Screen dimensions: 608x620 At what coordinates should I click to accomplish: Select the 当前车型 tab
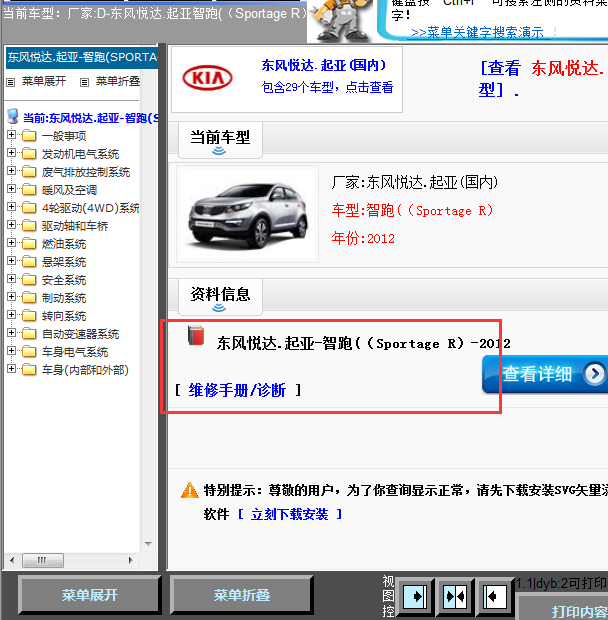point(220,140)
